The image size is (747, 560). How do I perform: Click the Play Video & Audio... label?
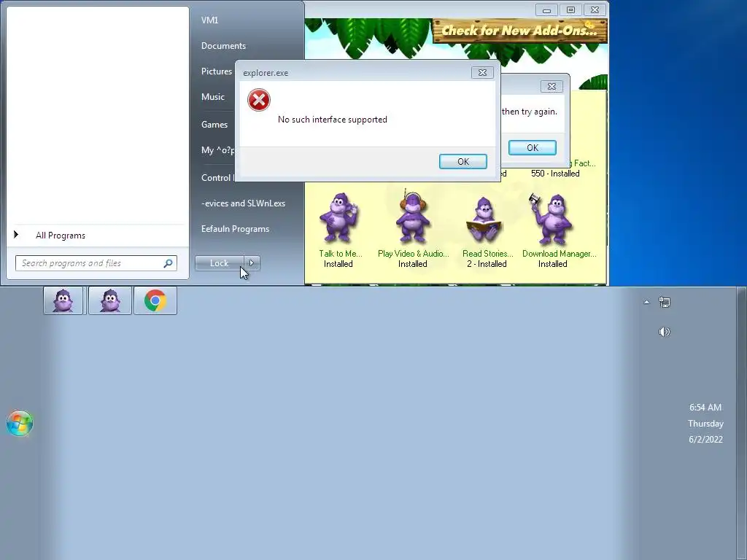[x=413, y=253]
